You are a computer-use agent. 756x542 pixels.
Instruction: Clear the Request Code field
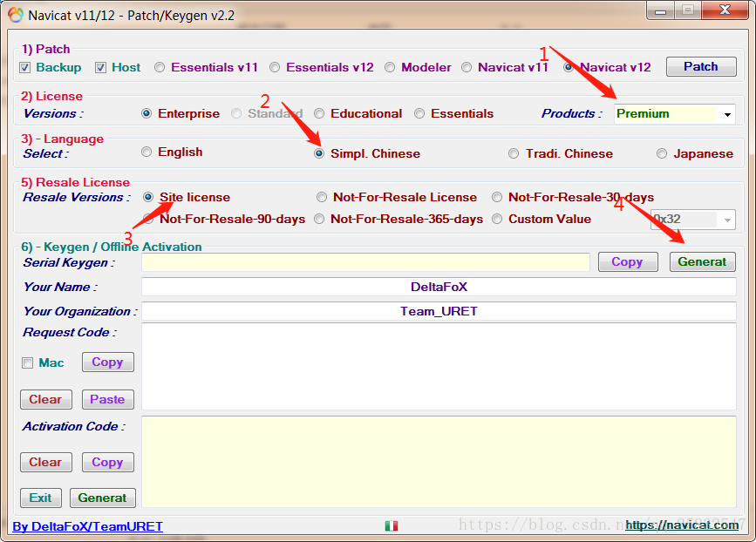pyautogui.click(x=46, y=400)
